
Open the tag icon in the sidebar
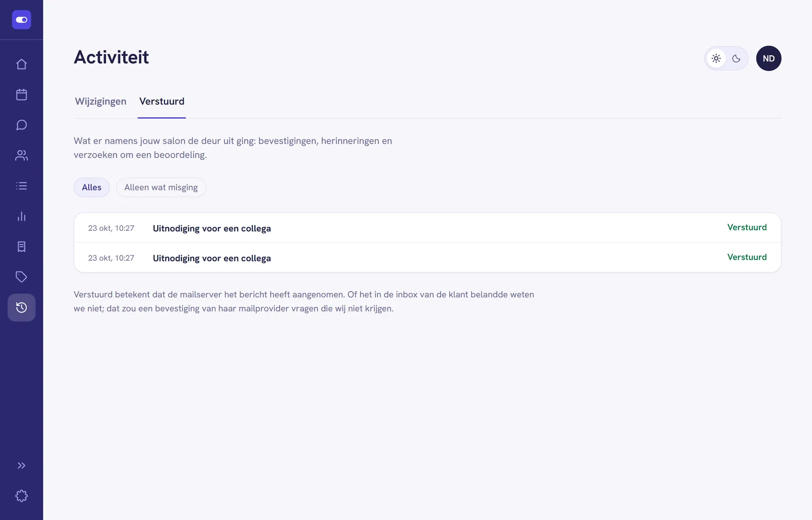(21, 277)
